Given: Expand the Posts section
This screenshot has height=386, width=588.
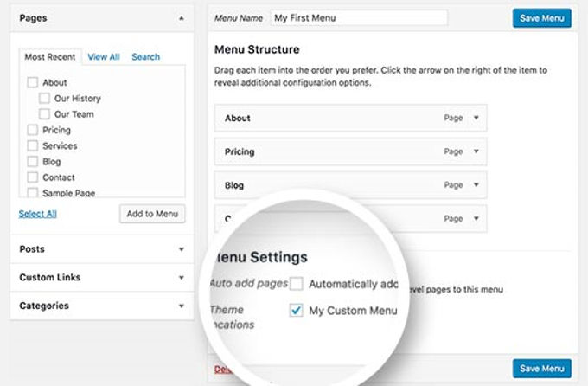Looking at the screenshot, I should tap(182, 249).
